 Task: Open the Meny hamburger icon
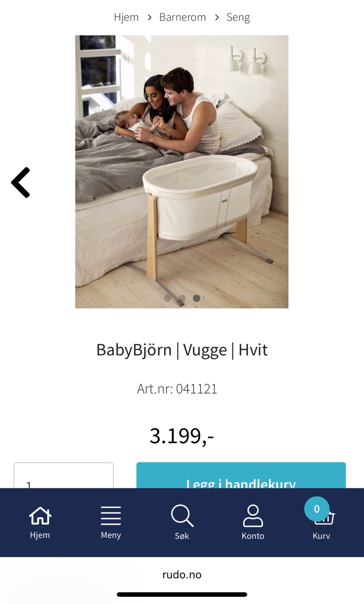[x=111, y=516]
